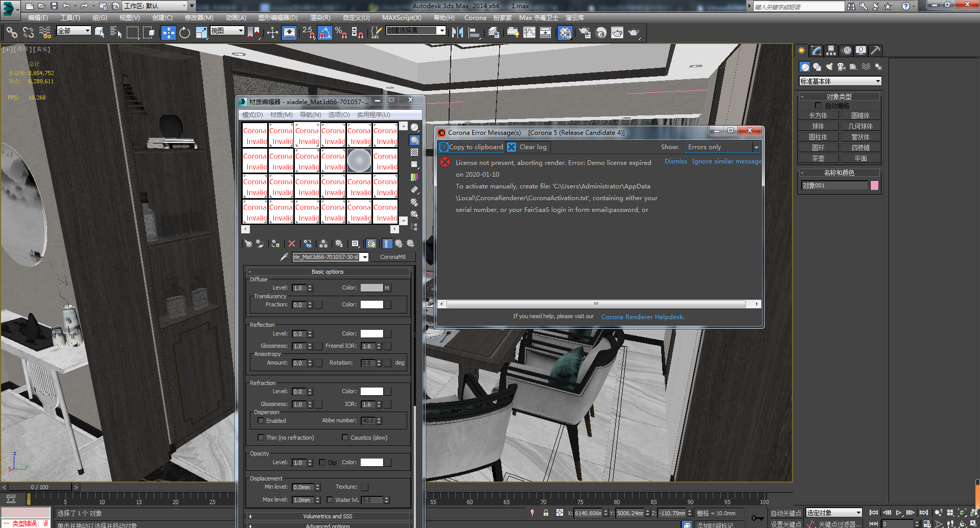
Task: Click the eyedropper pick material icon
Action: 284,257
